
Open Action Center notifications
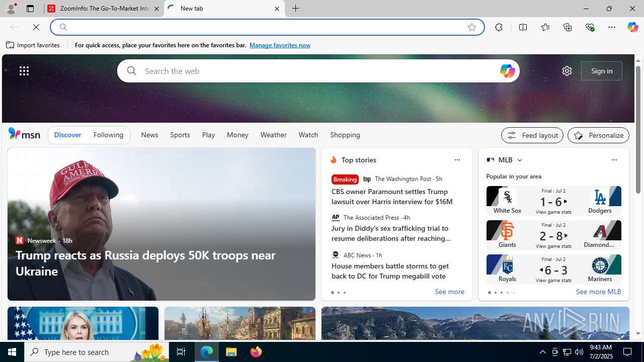tap(628, 352)
